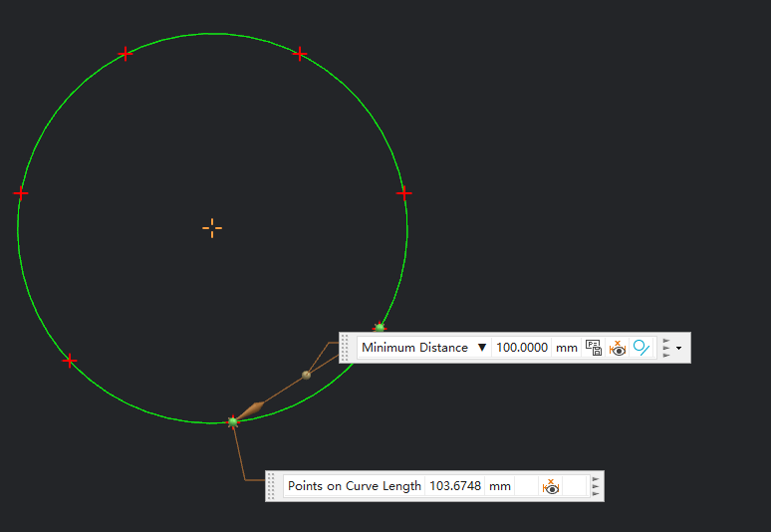Image resolution: width=771 pixels, height=532 pixels.
Task: Click the three-arrow overflow in Minimum Distance bar
Action: tap(666, 348)
